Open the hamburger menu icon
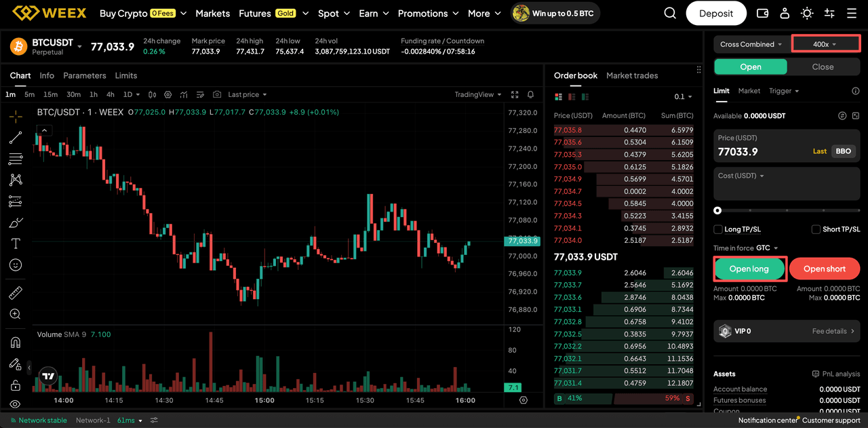 (x=852, y=13)
